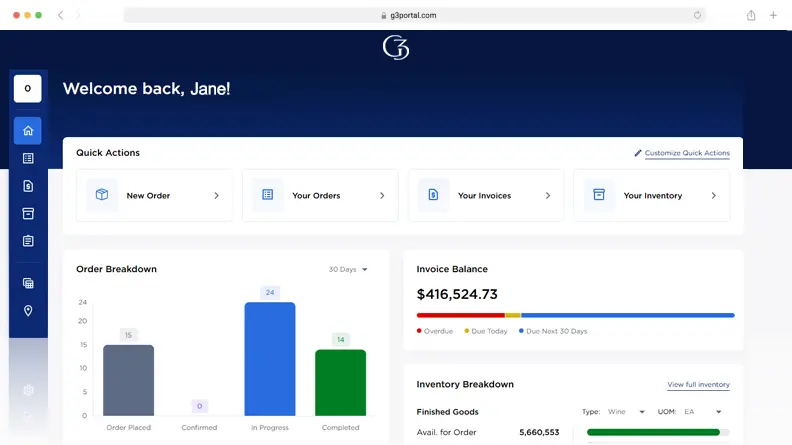Open the New Order quick action
Screen dimensions: 792x445
click(x=154, y=195)
